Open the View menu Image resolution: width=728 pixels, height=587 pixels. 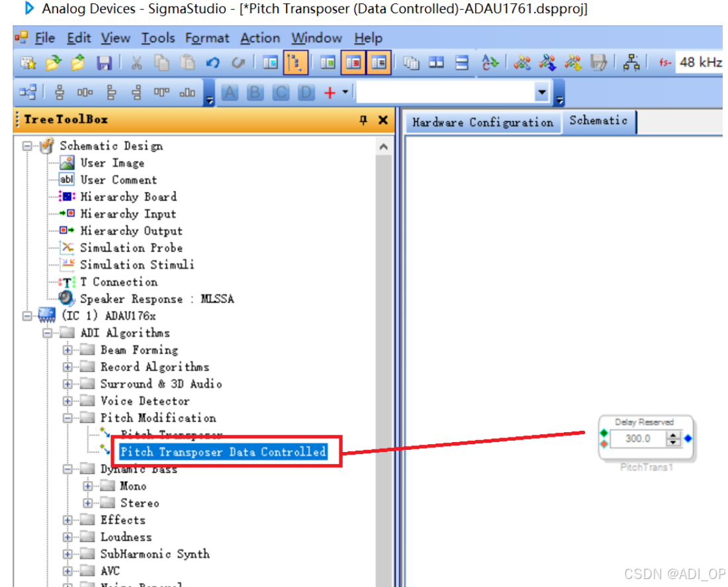116,38
